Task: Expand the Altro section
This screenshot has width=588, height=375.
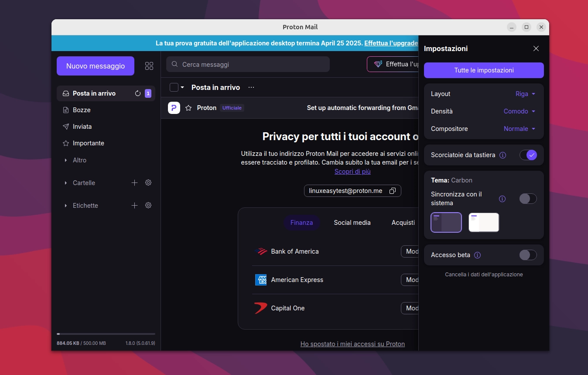Action: click(x=65, y=160)
